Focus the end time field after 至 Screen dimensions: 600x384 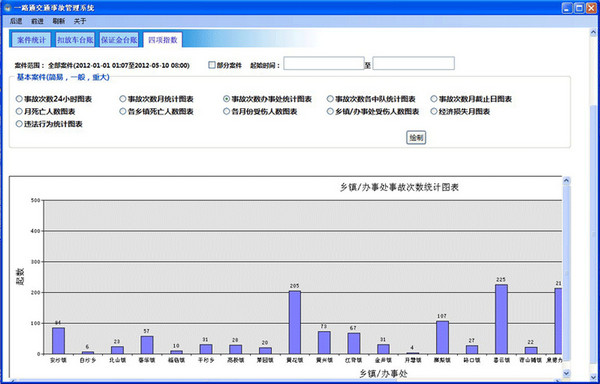pos(414,63)
